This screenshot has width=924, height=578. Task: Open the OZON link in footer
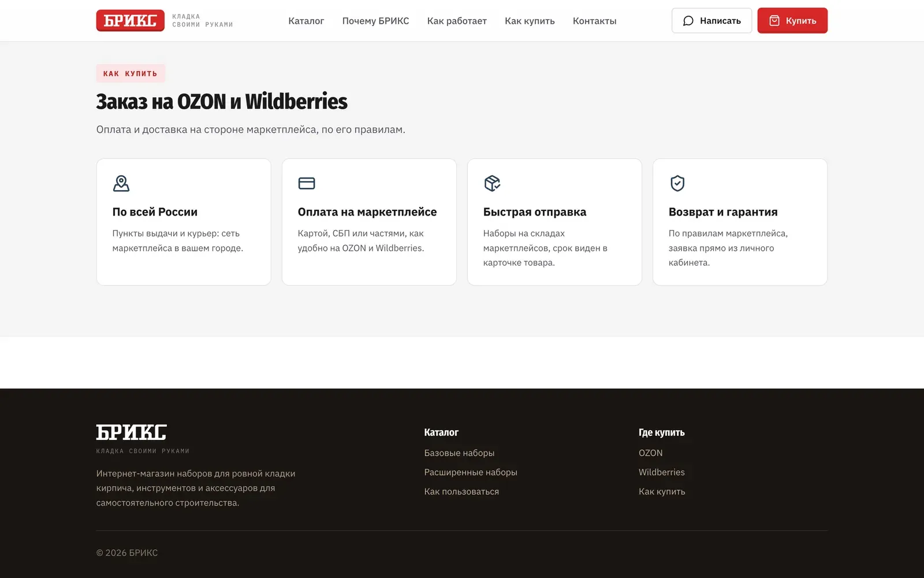pyautogui.click(x=650, y=453)
